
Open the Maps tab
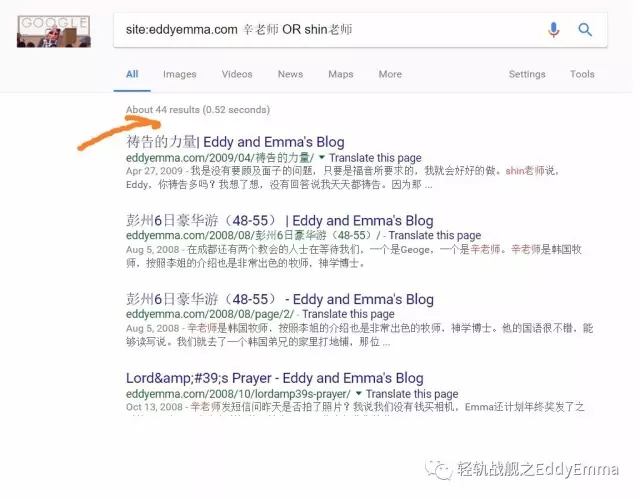click(340, 74)
